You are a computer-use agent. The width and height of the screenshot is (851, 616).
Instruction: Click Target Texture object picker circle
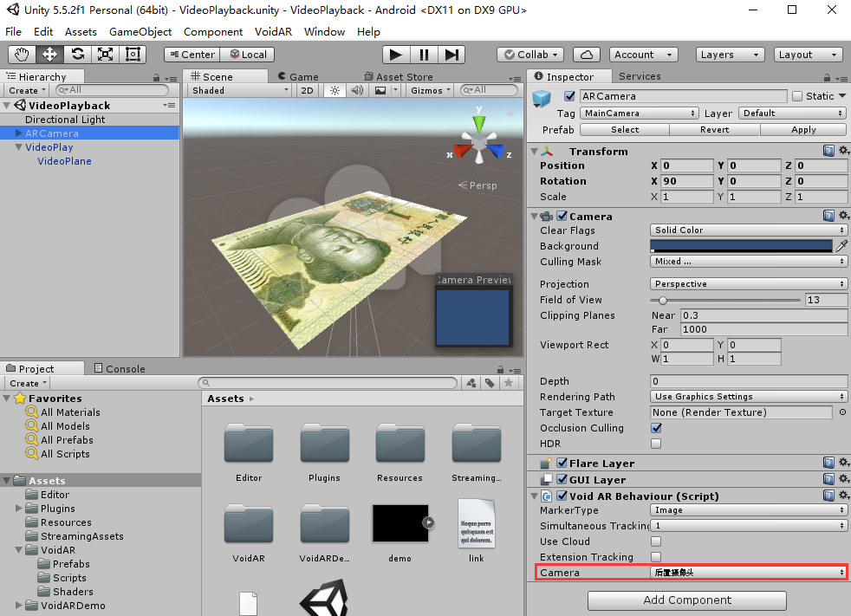pos(842,412)
